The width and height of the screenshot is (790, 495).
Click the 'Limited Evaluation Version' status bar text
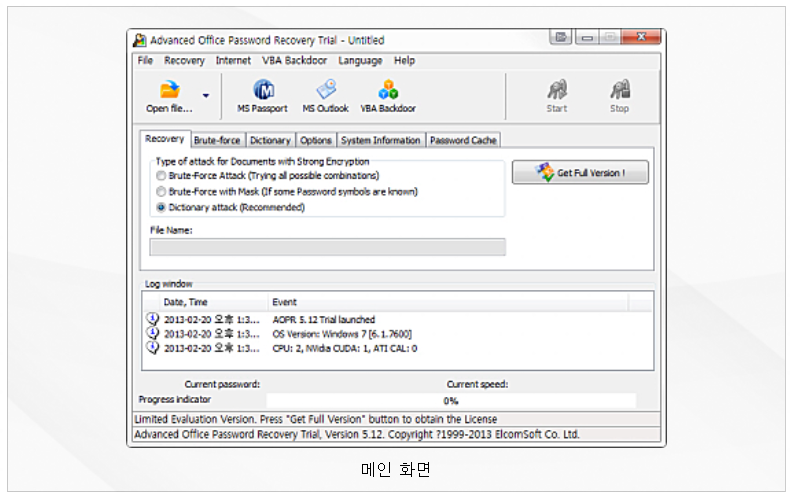click(315, 419)
